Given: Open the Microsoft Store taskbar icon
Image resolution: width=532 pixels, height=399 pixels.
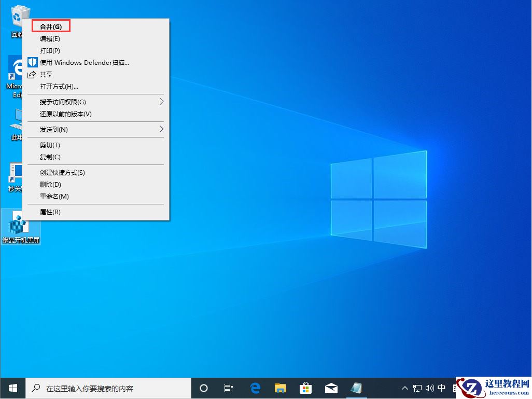Looking at the screenshot, I should [x=305, y=388].
